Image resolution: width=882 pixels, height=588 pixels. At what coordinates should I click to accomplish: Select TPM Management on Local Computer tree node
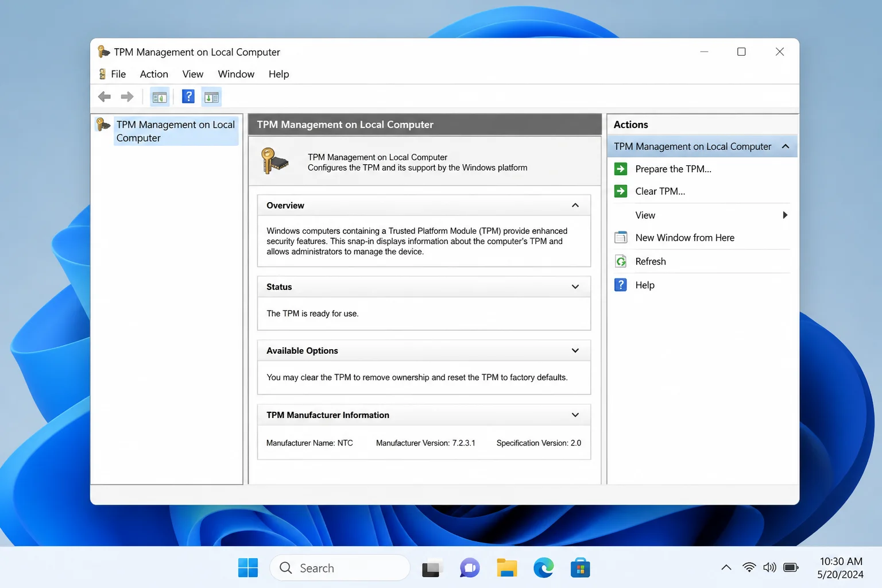[x=176, y=131]
